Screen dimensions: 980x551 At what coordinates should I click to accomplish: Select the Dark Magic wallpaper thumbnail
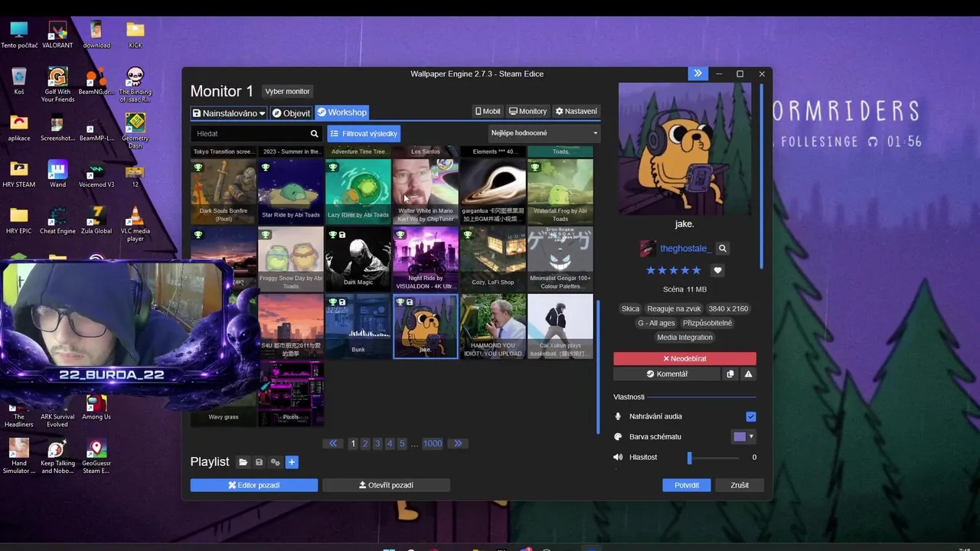(x=358, y=259)
